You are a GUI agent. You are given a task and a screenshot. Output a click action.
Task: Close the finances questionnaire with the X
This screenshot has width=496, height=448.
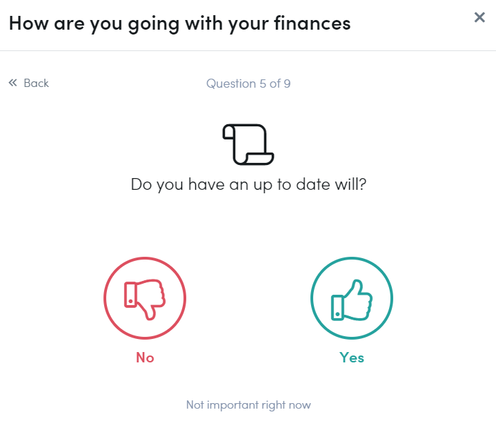pyautogui.click(x=479, y=17)
